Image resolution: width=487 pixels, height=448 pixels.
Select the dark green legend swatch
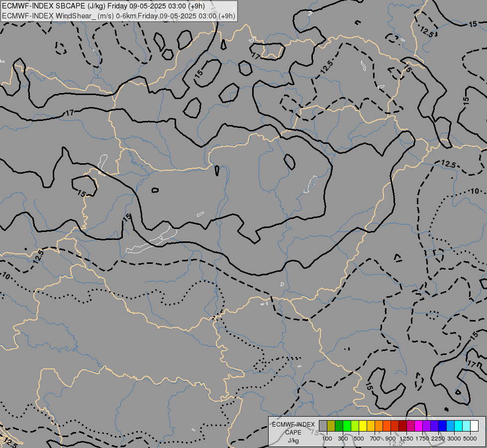339,426
